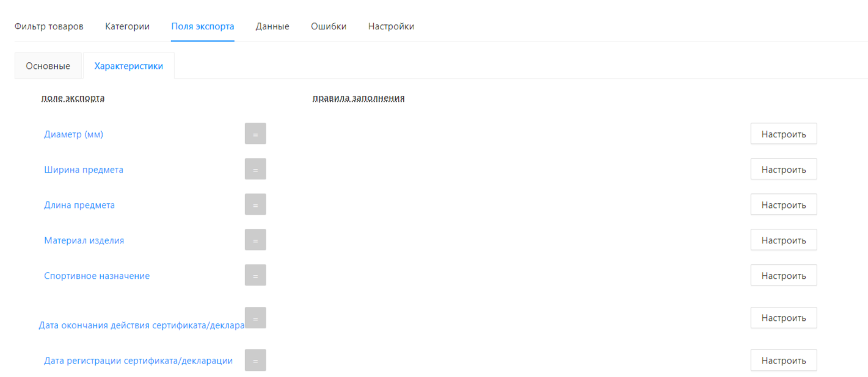Click Настроить for Диаметр (мм)
868x377 pixels.
click(x=783, y=134)
